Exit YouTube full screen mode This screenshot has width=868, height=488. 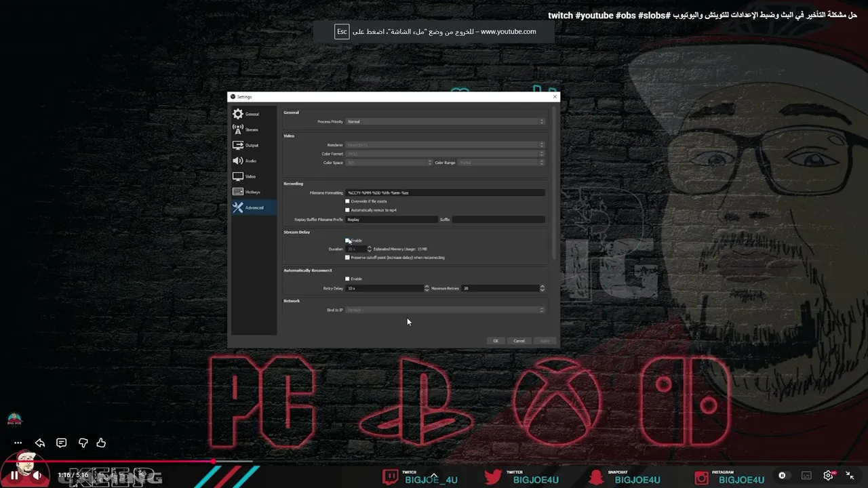click(850, 476)
